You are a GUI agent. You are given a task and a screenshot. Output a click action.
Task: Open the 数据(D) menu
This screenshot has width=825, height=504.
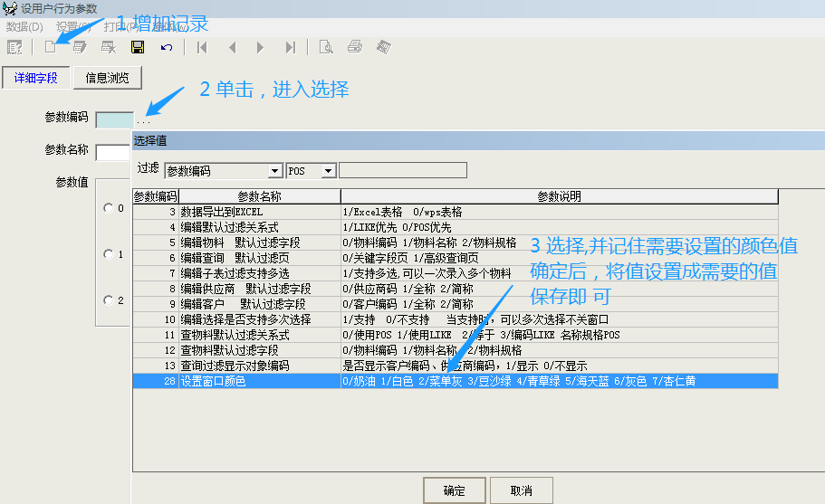coord(24,27)
